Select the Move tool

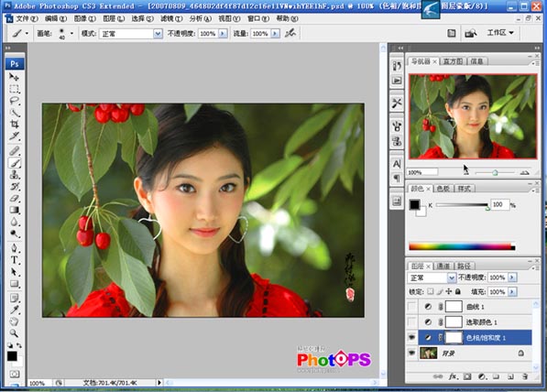point(15,77)
